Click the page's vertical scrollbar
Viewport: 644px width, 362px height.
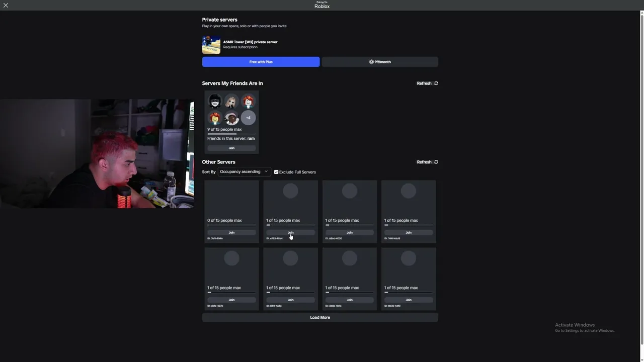coord(641,178)
